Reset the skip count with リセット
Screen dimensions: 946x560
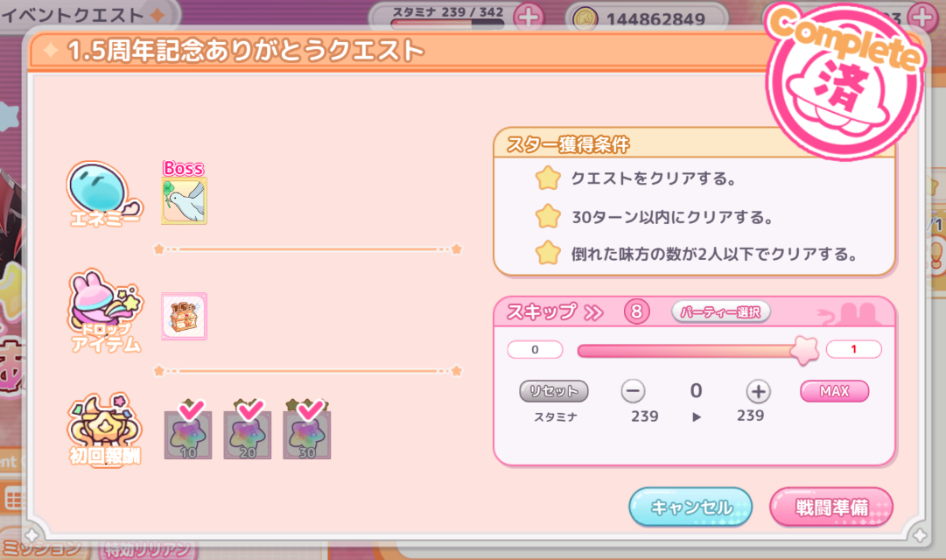[x=554, y=391]
